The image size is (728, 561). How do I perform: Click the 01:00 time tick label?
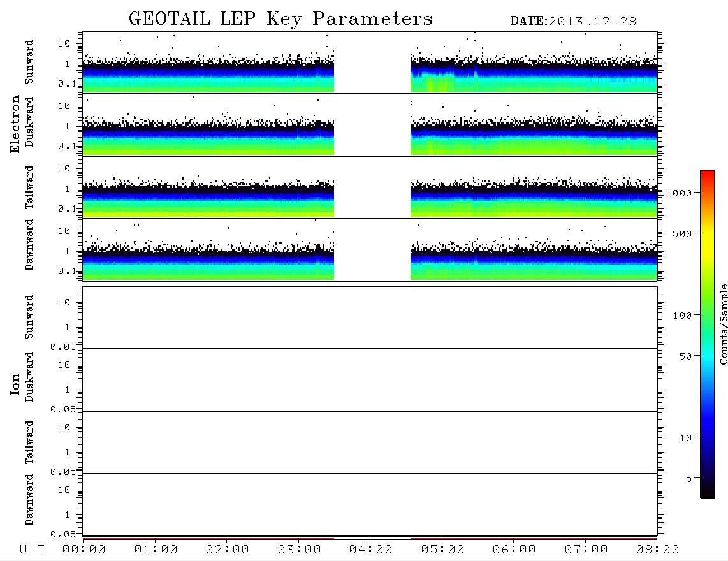(156, 550)
